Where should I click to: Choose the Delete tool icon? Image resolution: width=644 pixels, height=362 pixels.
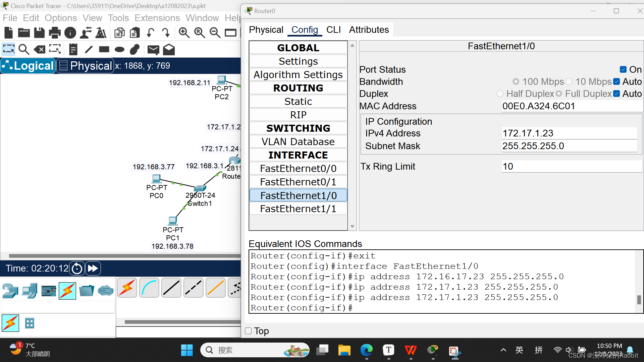(40, 50)
